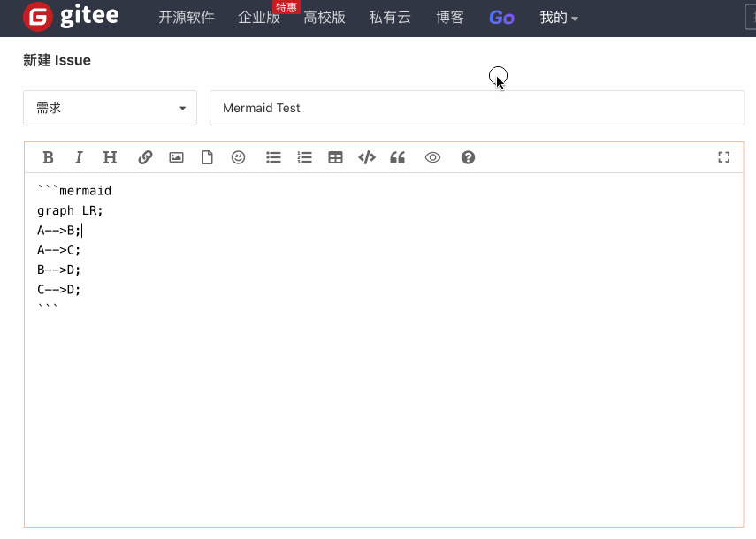Open 开源软件 in the top navigation
This screenshot has height=539, width=756.
pos(187,18)
